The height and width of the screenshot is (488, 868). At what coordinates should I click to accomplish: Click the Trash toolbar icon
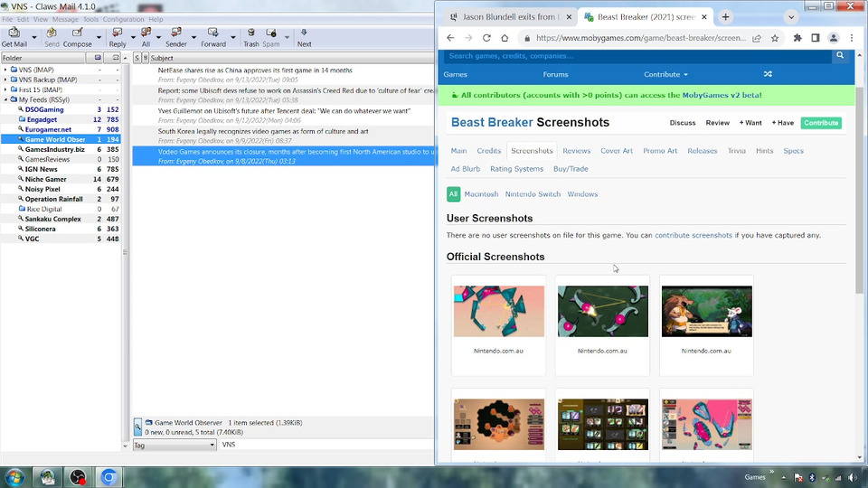pos(250,37)
